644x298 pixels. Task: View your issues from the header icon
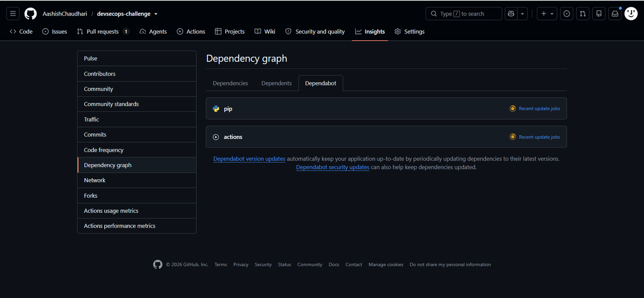(567, 13)
